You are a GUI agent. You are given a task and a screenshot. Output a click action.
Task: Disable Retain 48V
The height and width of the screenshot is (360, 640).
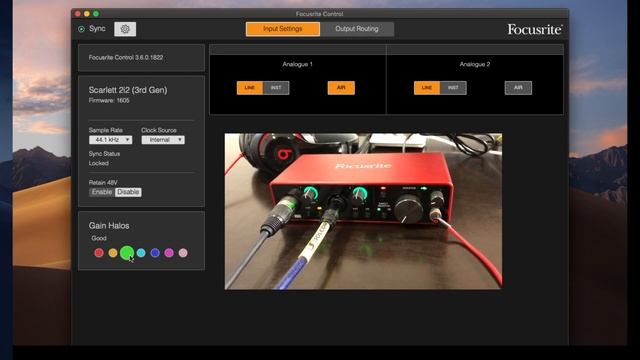click(128, 192)
